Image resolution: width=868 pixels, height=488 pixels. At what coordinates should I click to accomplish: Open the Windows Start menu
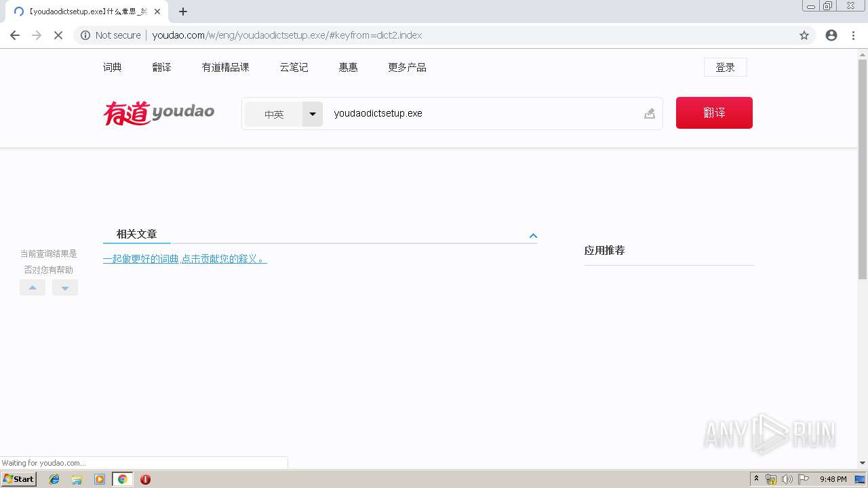click(18, 479)
